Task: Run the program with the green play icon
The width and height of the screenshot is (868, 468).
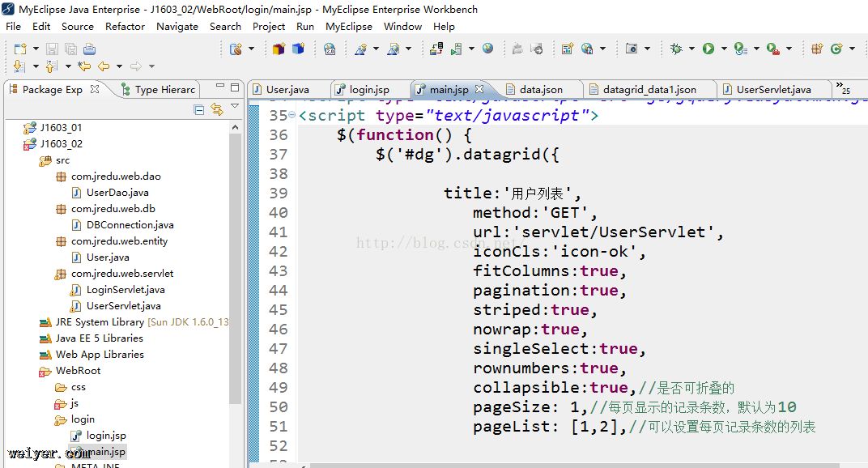Action: [708, 49]
